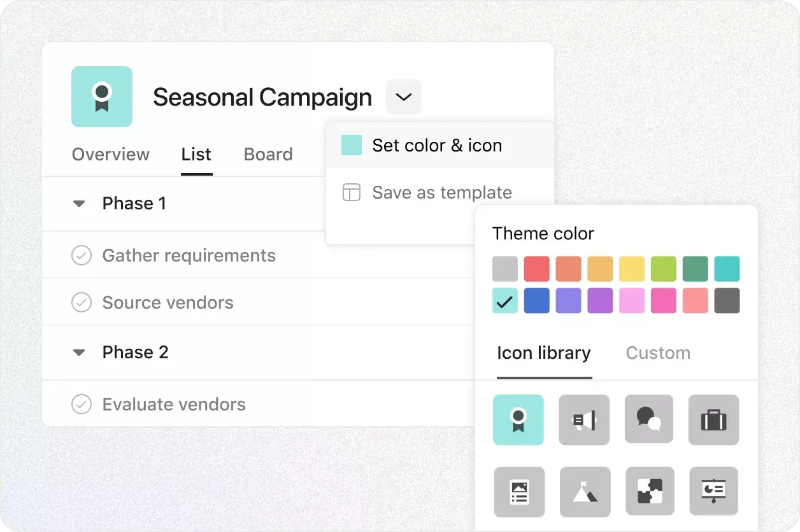Screen dimensions: 800x532
Task: Open the Seasonal Campaign title dropdown
Action: click(403, 97)
